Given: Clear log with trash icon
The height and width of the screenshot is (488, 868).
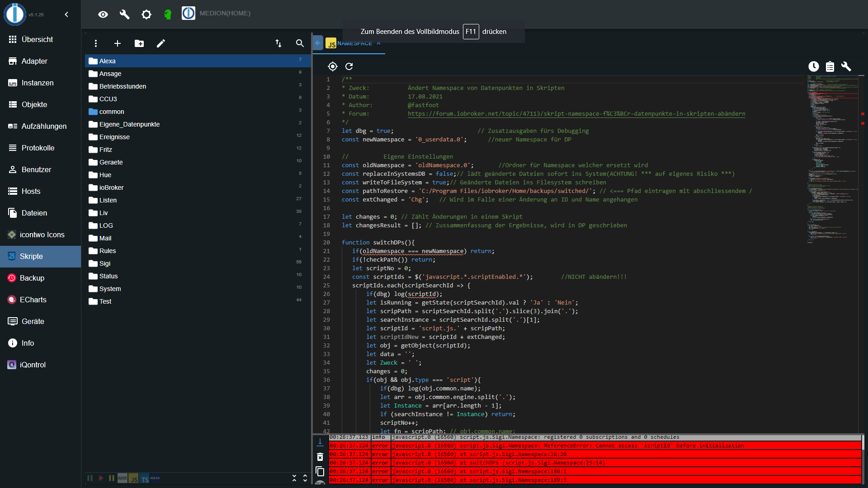Looking at the screenshot, I should [320, 457].
